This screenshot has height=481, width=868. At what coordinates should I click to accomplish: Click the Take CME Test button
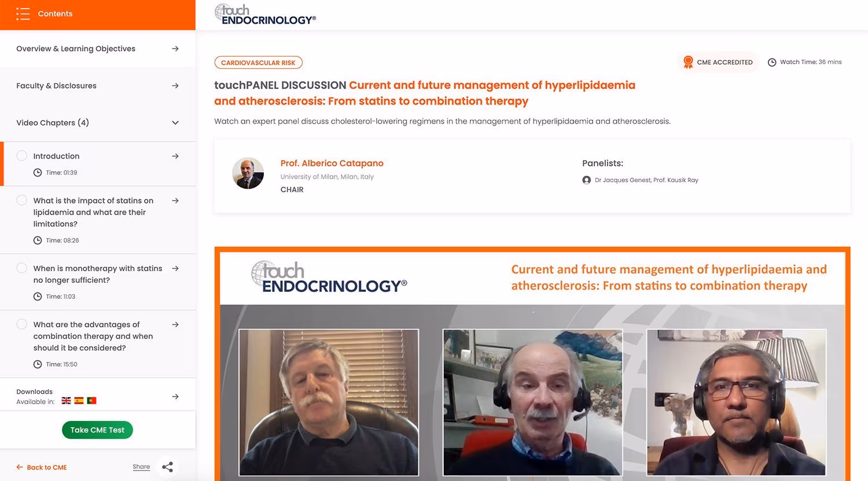tap(97, 430)
